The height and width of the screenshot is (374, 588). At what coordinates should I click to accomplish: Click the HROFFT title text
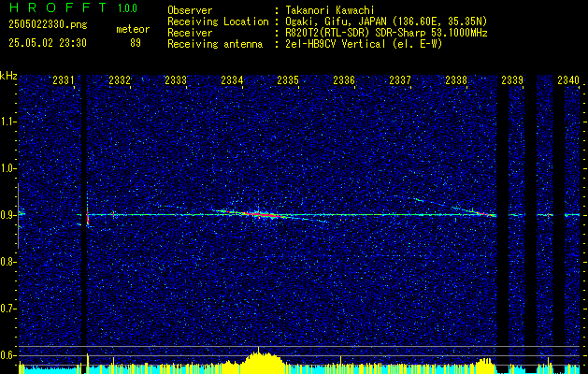click(58, 7)
